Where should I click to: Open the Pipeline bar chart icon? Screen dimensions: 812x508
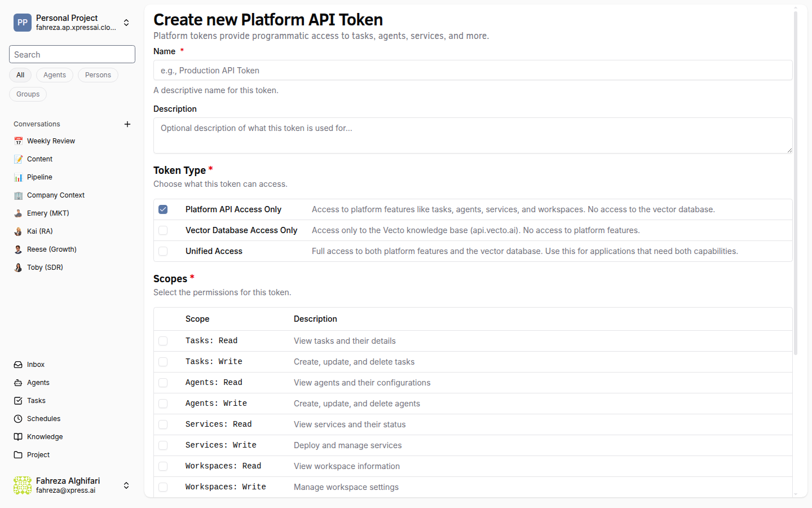pyautogui.click(x=18, y=177)
